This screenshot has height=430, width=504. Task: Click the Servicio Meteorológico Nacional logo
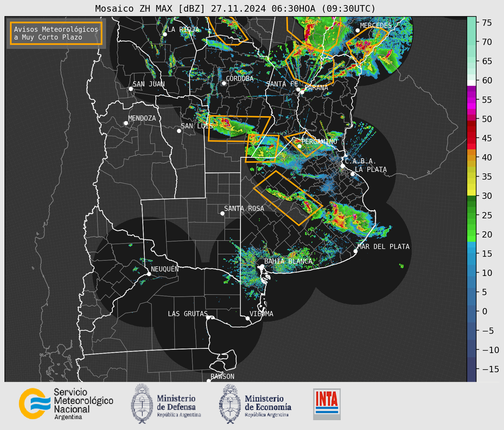(x=66, y=404)
